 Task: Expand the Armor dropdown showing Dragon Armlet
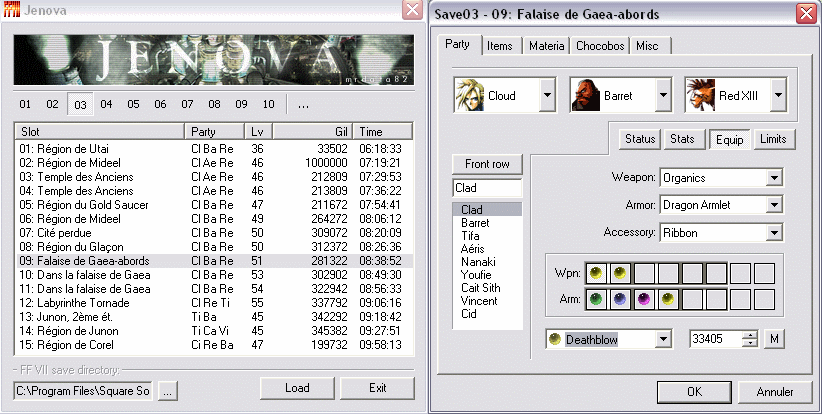pos(774,205)
